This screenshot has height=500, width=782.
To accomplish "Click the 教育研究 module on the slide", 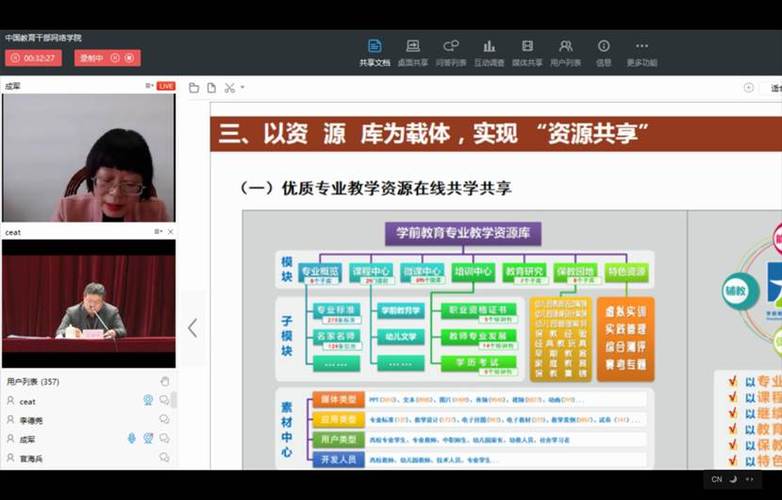I will 524,272.
